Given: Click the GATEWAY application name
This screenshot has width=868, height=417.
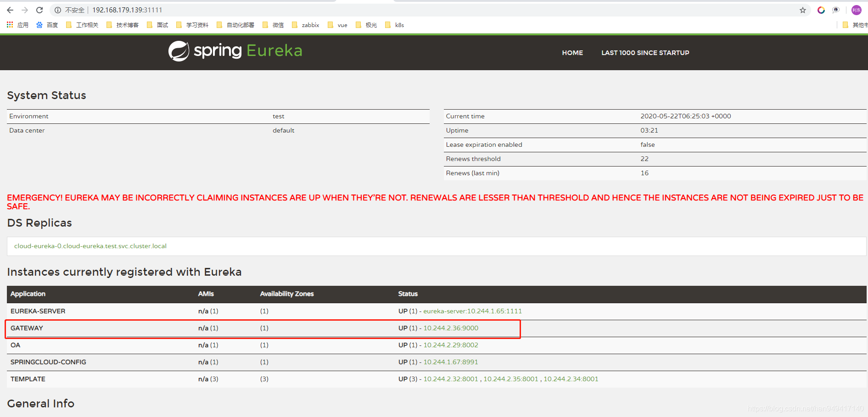Looking at the screenshot, I should pos(27,328).
